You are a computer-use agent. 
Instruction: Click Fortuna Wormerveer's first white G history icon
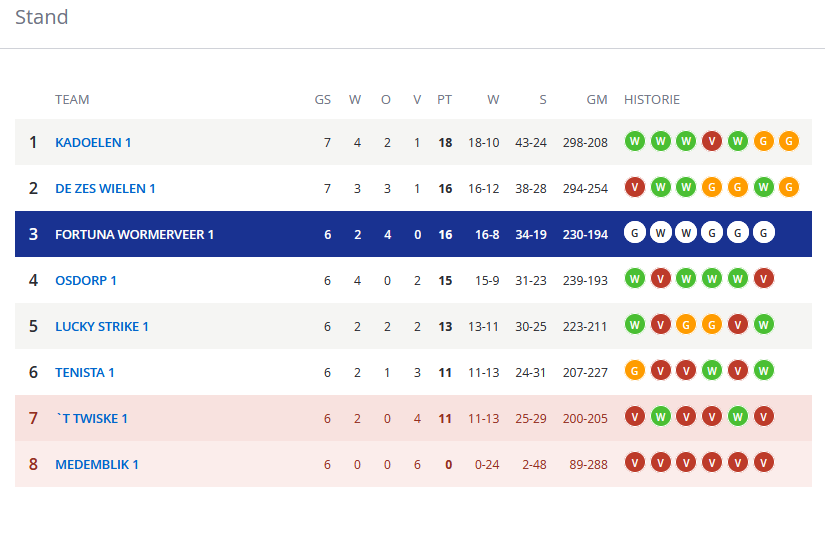635,233
